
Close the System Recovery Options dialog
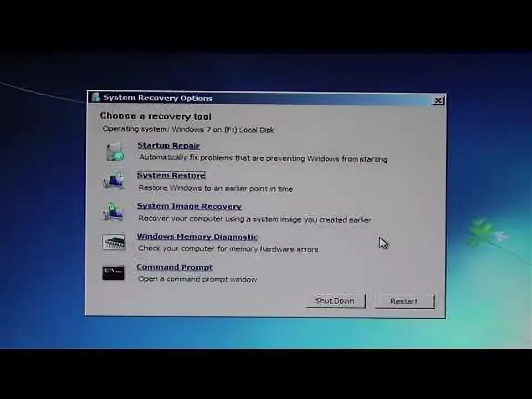(438, 101)
